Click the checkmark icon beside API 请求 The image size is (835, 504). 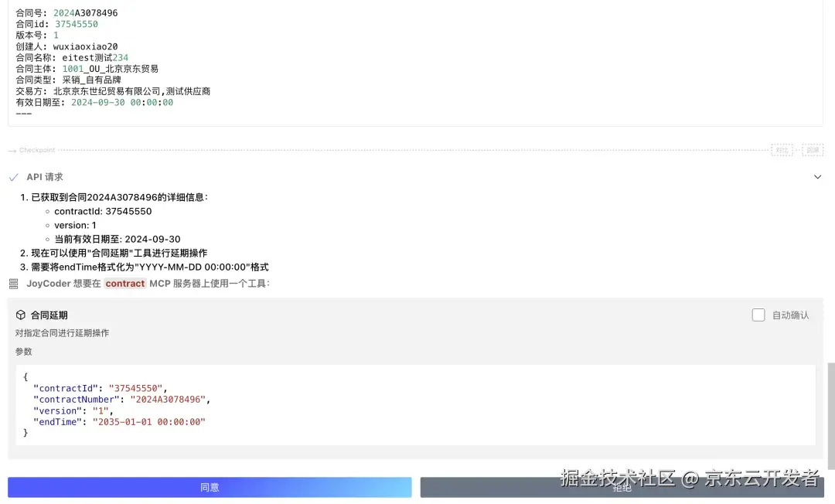[13, 176]
